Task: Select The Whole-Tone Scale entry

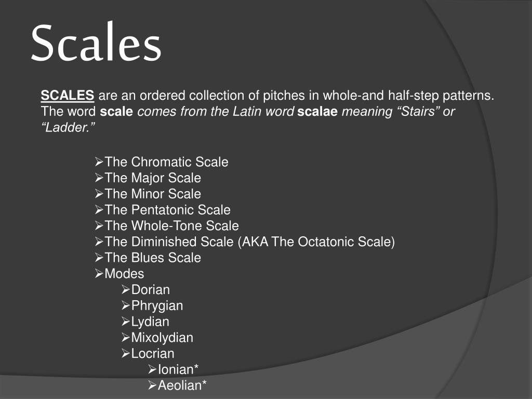Action: click(x=171, y=225)
